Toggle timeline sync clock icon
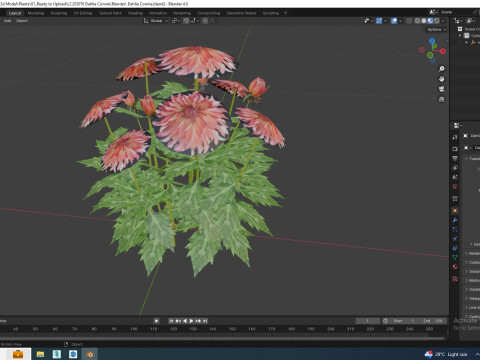480x360 pixels. (385, 321)
